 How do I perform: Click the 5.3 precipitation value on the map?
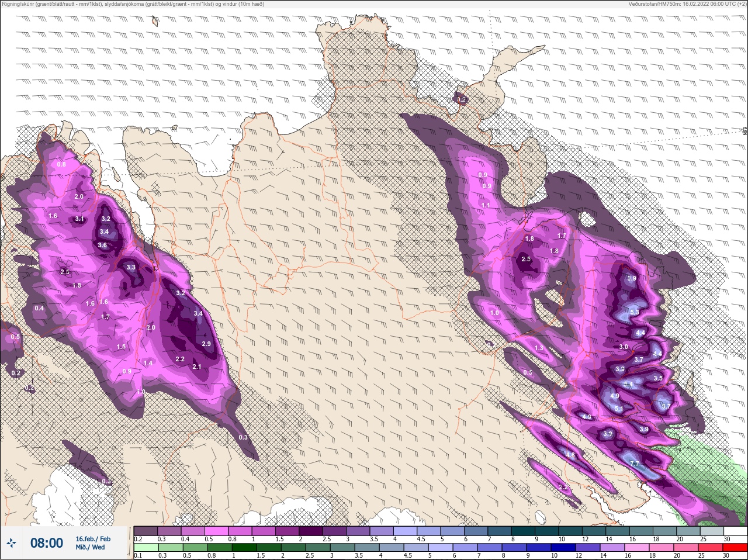635,313
